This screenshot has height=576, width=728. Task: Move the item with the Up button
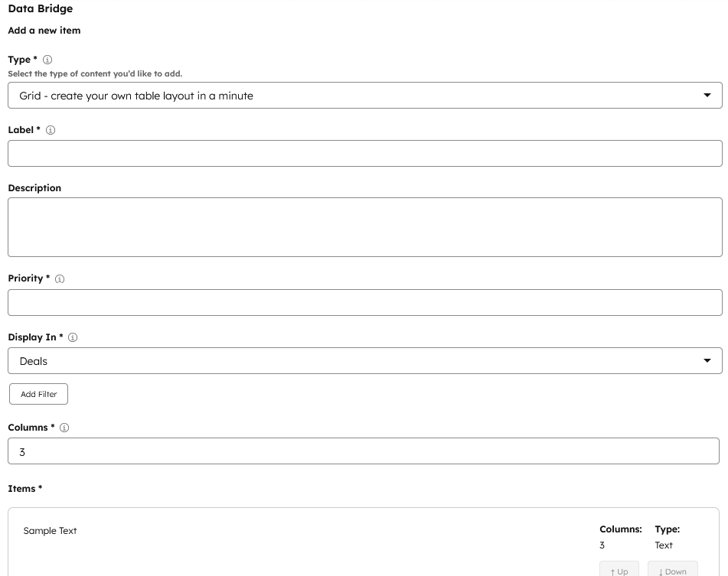[619, 571]
